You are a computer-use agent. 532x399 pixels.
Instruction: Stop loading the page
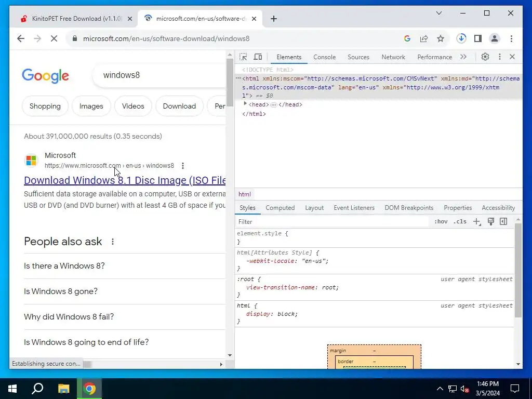click(x=54, y=38)
